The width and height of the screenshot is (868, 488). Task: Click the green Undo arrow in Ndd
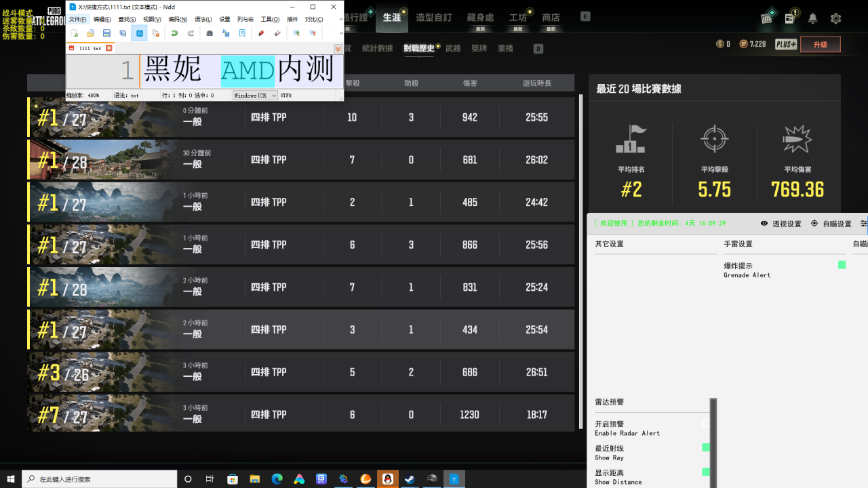174,33
